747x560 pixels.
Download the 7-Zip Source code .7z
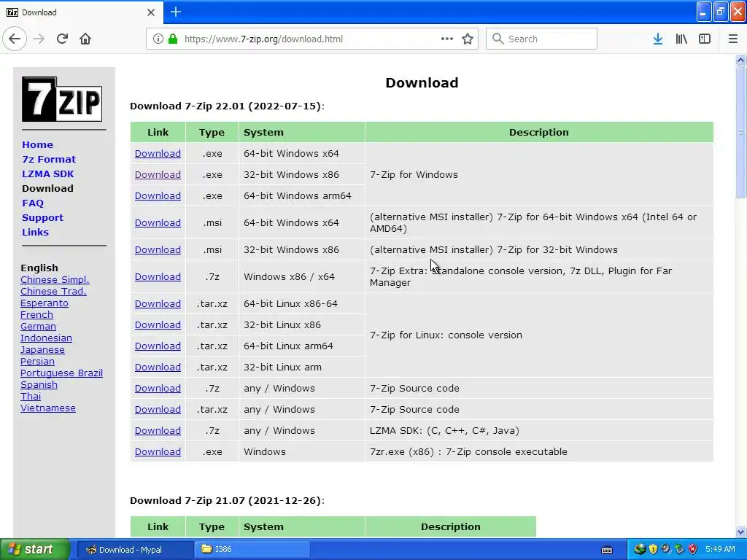point(158,388)
